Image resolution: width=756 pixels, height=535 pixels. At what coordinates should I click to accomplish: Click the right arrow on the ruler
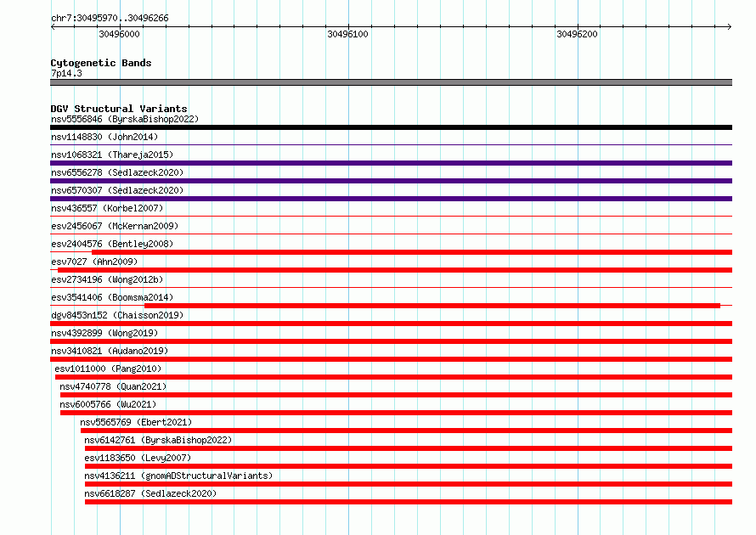(x=730, y=26)
